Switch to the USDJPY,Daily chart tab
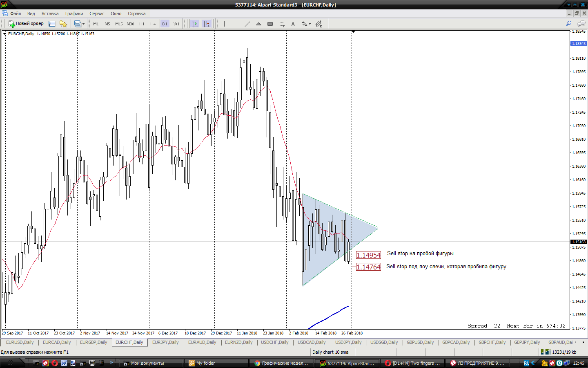Viewport: 588px width, 368px height. point(348,342)
